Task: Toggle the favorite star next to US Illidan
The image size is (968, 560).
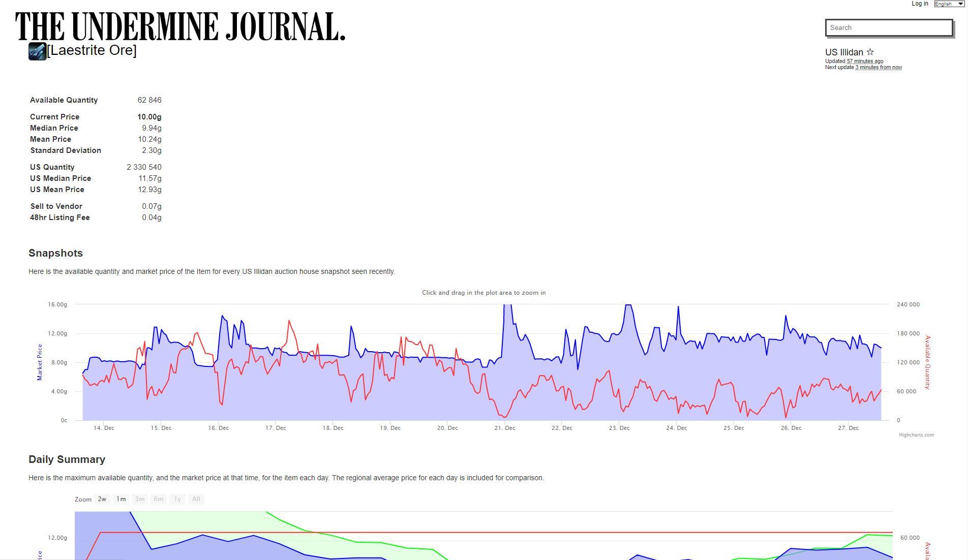Action: pyautogui.click(x=871, y=52)
